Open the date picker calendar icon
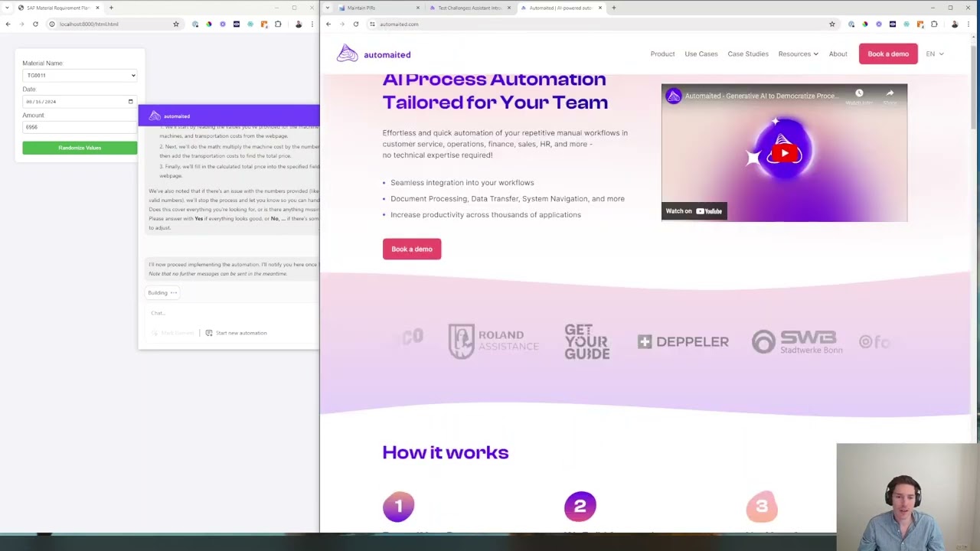Screen dimensions: 980x551 click(130, 101)
